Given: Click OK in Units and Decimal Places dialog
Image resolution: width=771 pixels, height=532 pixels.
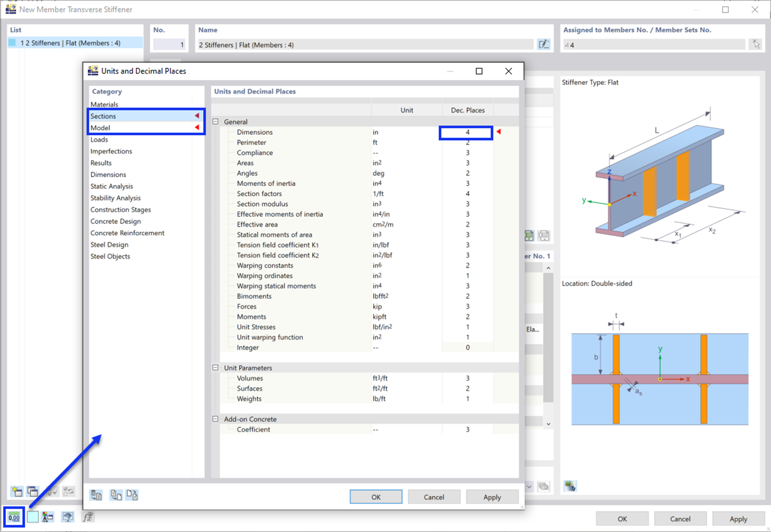Looking at the screenshot, I should (376, 497).
